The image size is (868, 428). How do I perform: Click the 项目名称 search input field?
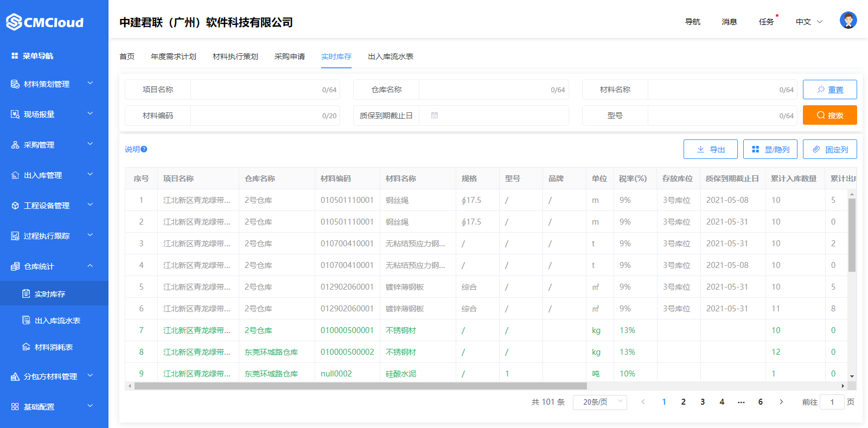click(255, 90)
